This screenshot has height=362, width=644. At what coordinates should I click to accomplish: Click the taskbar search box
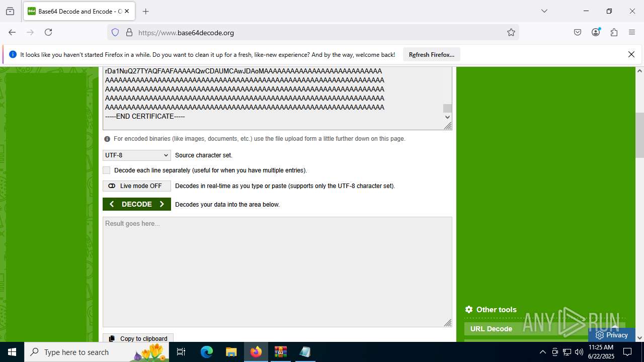pyautogui.click(x=97, y=352)
